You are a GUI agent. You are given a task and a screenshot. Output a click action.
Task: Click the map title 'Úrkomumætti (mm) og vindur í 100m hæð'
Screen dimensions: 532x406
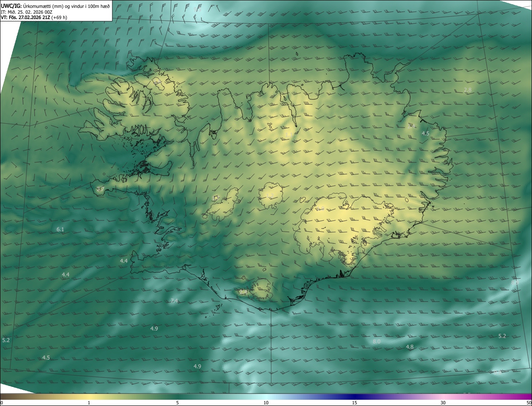[x=66, y=6]
